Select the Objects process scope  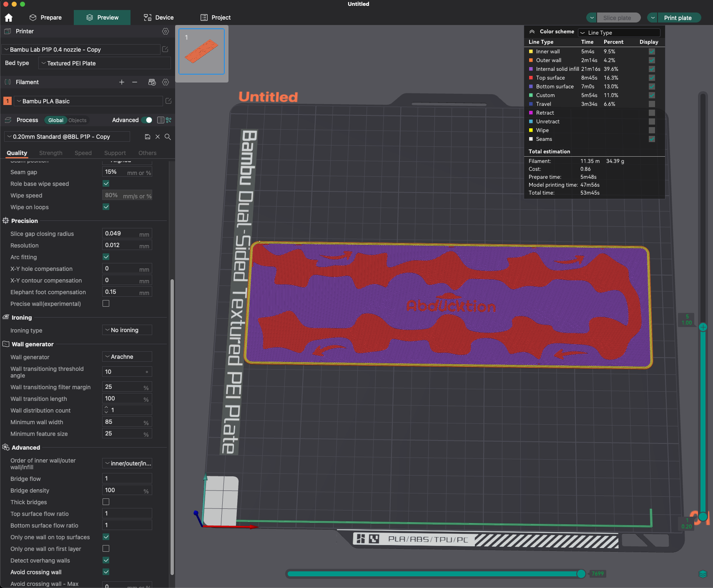[78, 120]
